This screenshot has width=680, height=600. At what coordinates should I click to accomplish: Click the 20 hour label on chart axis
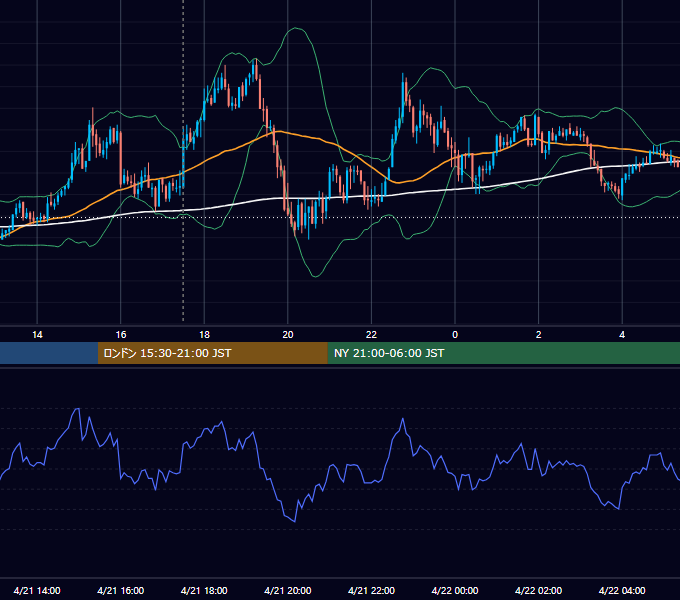pyautogui.click(x=288, y=335)
